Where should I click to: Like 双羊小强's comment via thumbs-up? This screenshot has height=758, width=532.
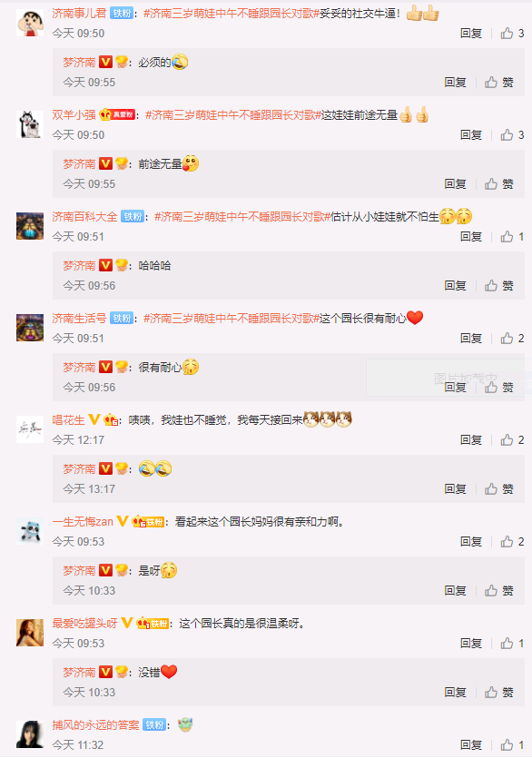(512, 135)
